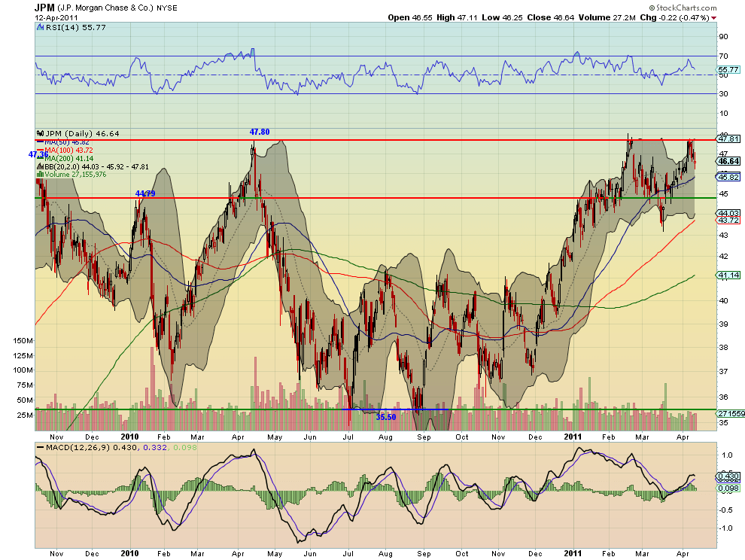The width and height of the screenshot is (745, 560).
Task: Select the (J.P. Morgan Chase & Co.) company name
Action: pyautogui.click(x=105, y=8)
